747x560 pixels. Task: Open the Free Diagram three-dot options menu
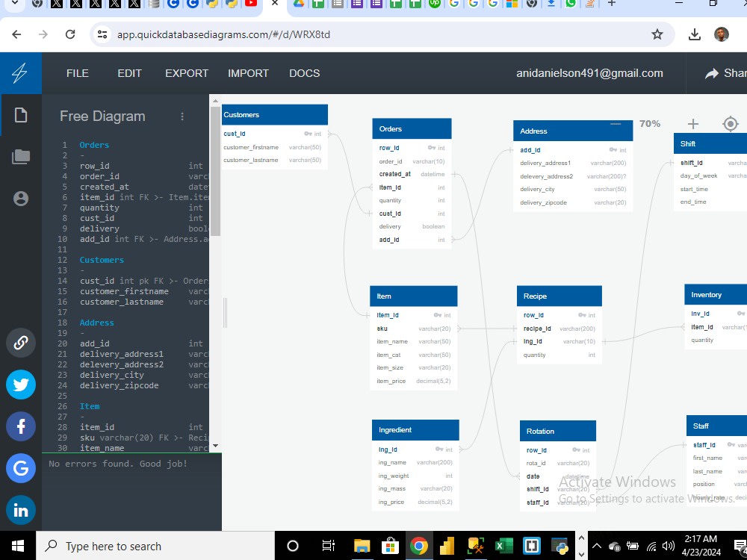tap(182, 116)
